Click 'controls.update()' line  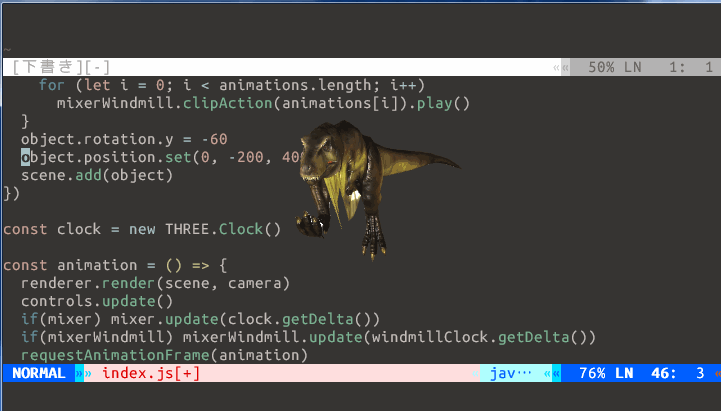click(97, 301)
